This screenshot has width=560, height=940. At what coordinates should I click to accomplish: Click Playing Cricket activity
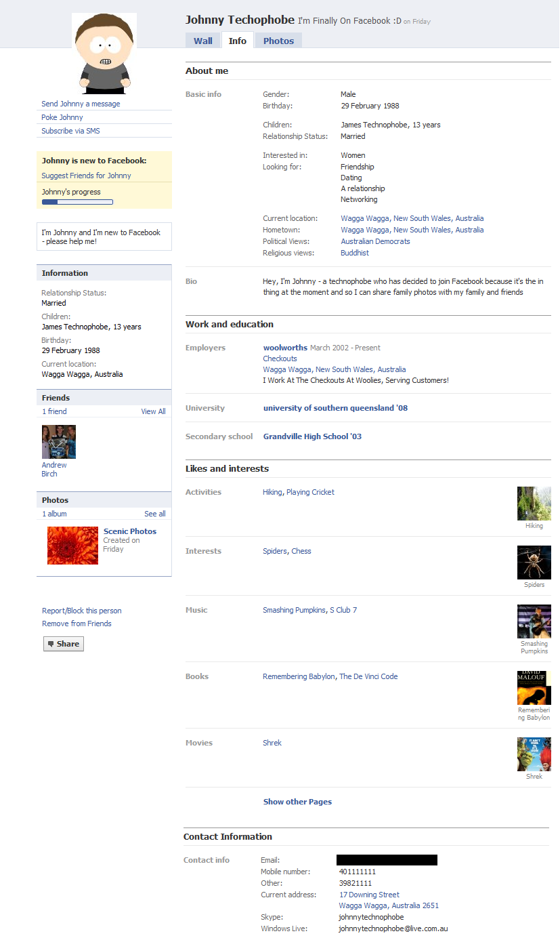[310, 492]
